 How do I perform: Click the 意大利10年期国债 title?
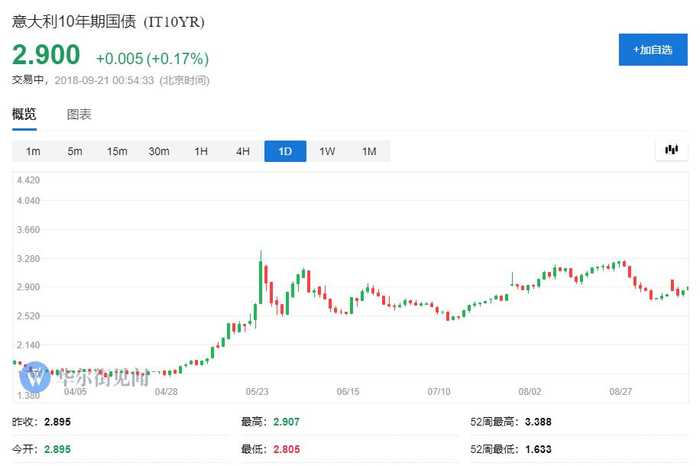click(x=75, y=22)
